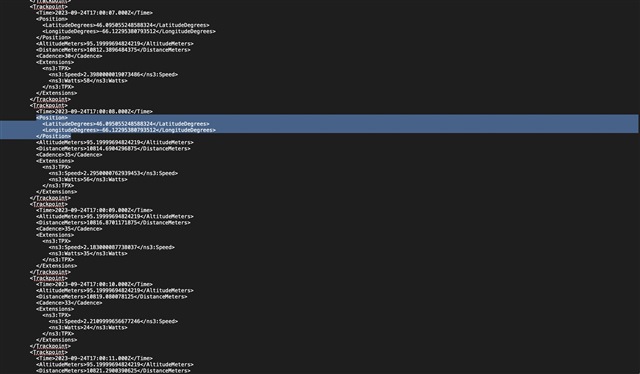Click the Time line reading 17:00:08.000Z
The image size is (640, 374).
point(94,111)
